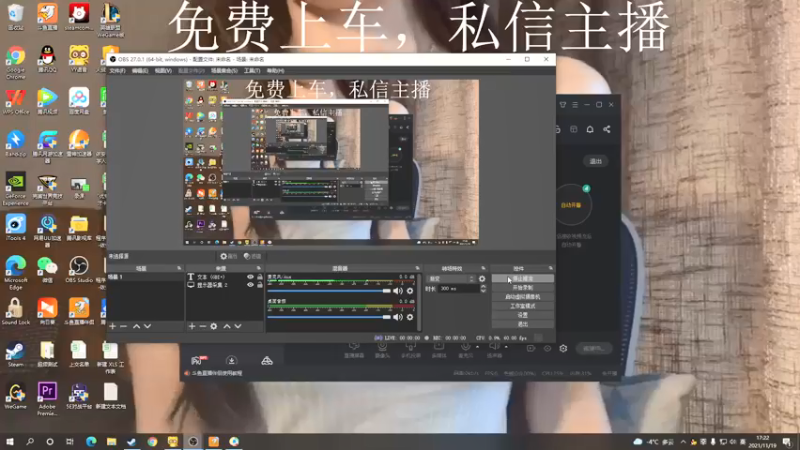
Task: Toggle 启动虚拟摄像机 virtual camera button
Action: [x=522, y=297]
